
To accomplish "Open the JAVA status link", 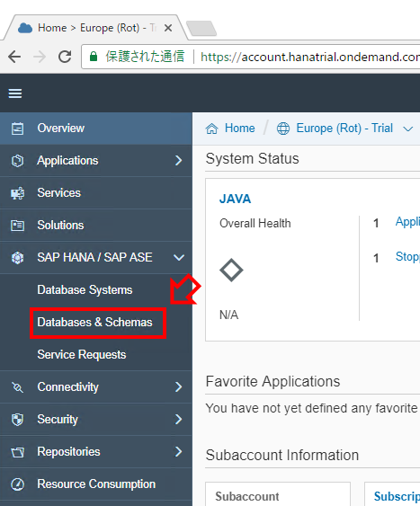I will [x=235, y=199].
